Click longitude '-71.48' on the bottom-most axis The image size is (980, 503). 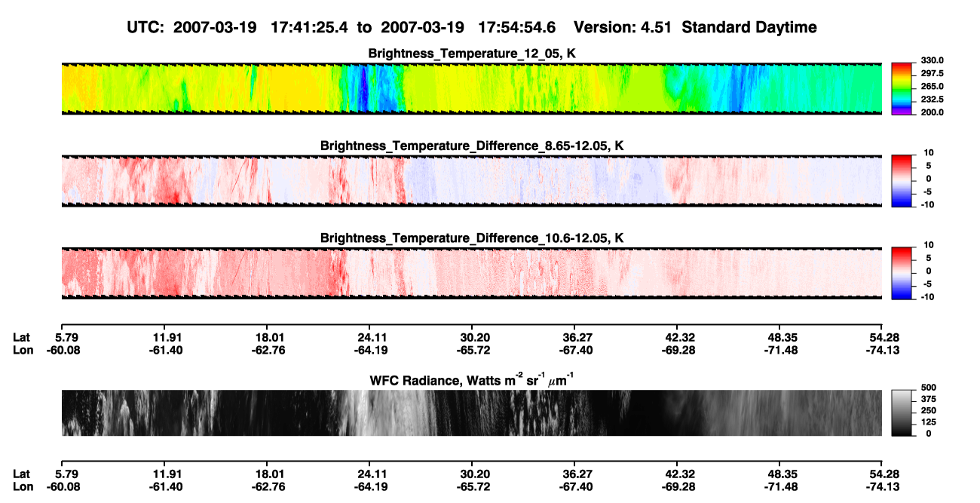[x=779, y=487]
